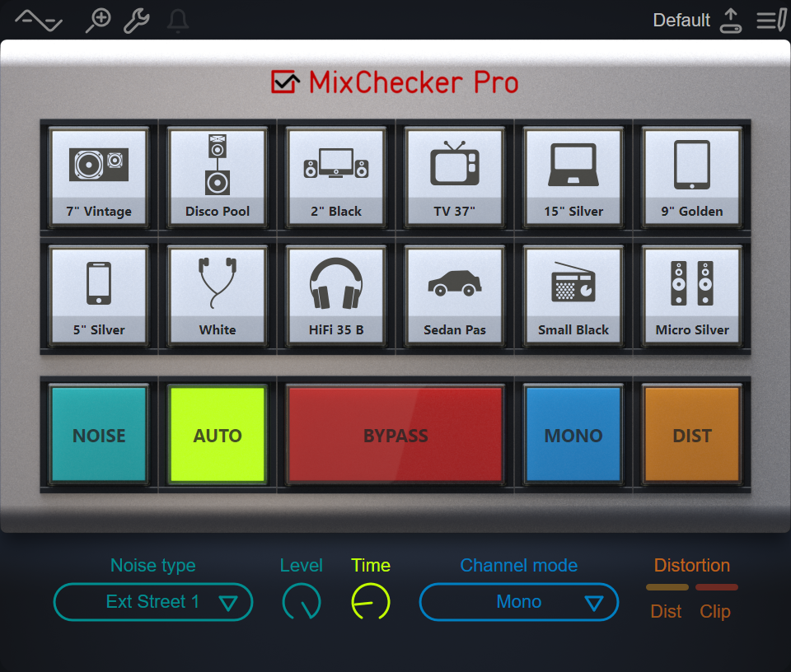Select the 9" Golden tablet simulation

(692, 177)
